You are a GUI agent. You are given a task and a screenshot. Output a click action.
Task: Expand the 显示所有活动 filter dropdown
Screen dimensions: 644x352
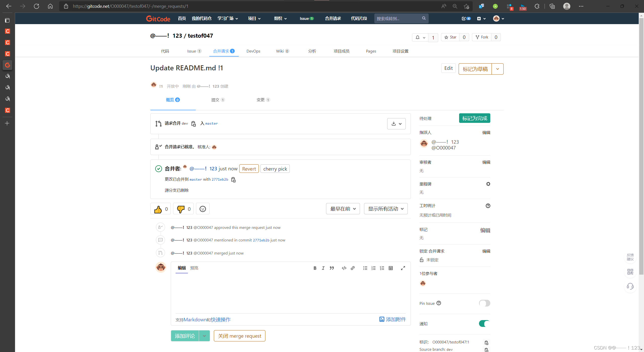click(x=386, y=209)
